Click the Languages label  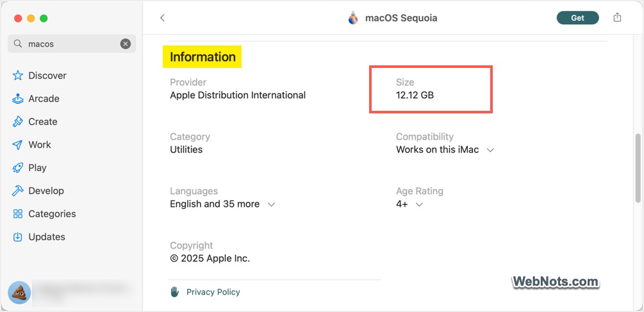194,191
